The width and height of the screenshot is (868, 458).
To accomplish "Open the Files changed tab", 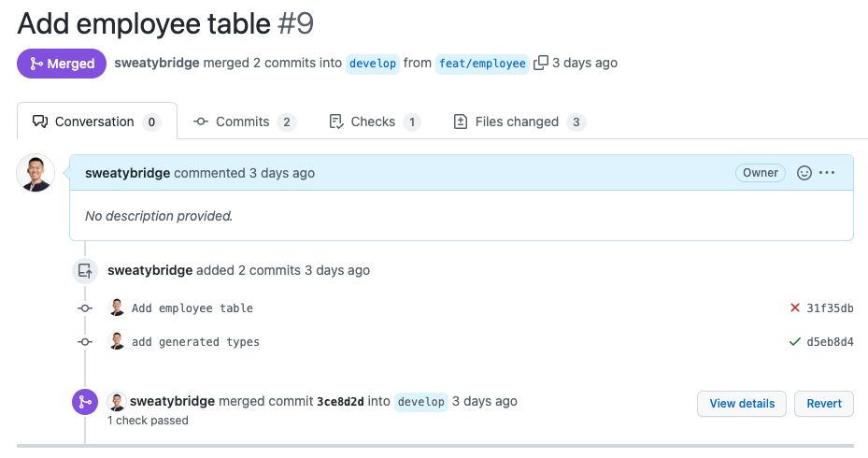I will [x=519, y=122].
